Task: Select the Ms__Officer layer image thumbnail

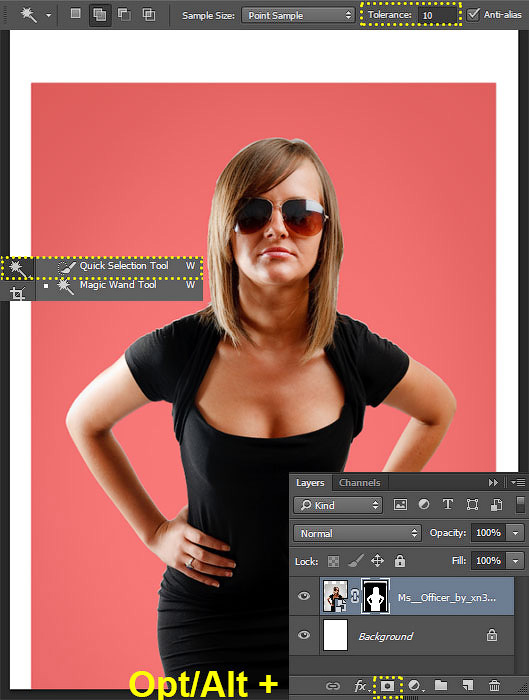Action: pos(335,596)
